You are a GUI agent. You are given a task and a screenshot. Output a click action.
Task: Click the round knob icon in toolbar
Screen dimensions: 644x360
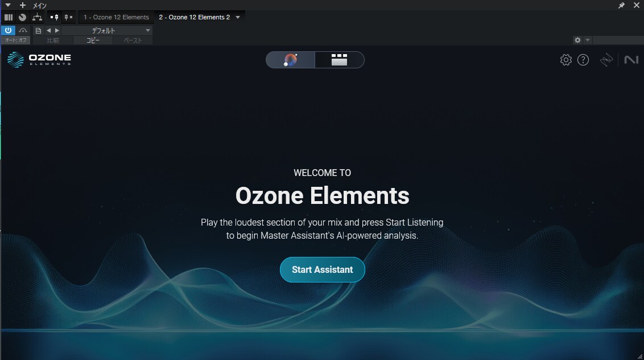click(23, 17)
